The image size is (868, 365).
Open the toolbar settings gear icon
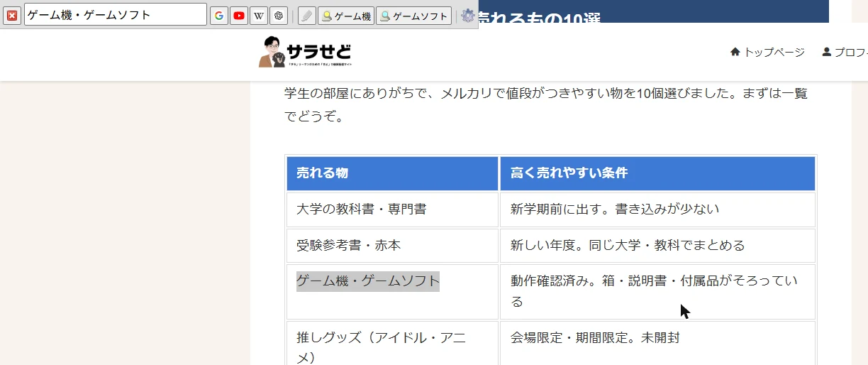(x=467, y=16)
